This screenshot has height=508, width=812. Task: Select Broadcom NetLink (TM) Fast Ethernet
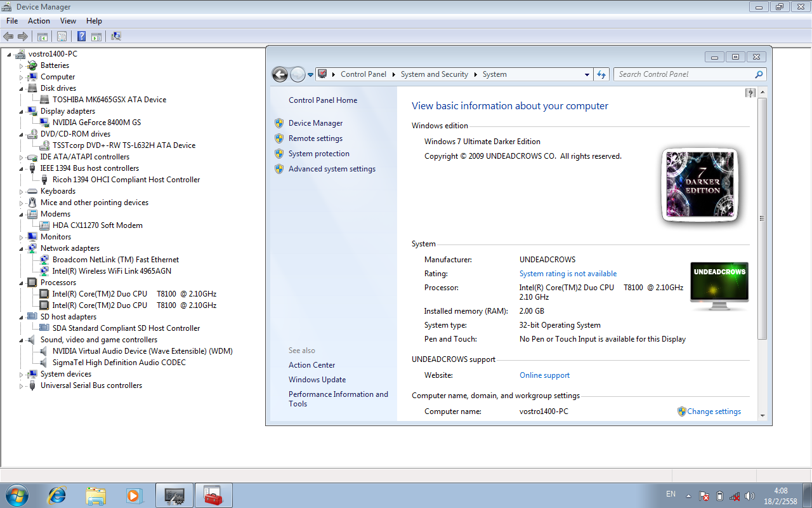point(115,260)
